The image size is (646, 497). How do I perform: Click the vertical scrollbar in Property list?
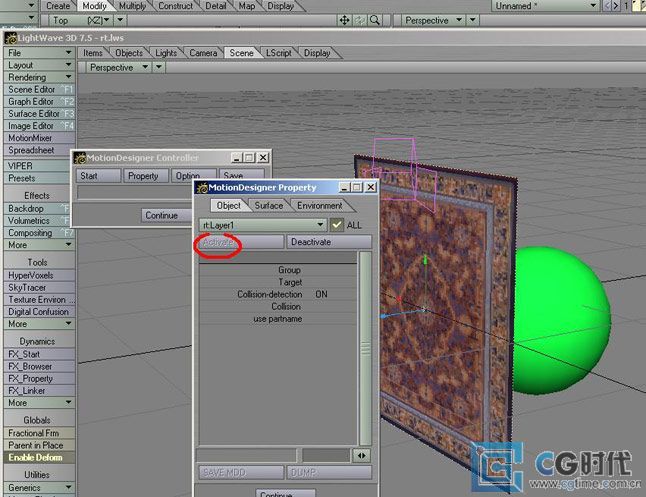point(365,350)
